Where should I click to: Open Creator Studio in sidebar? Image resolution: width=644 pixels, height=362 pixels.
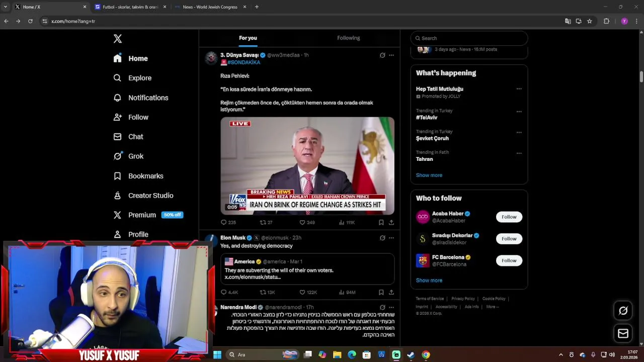tap(143, 196)
